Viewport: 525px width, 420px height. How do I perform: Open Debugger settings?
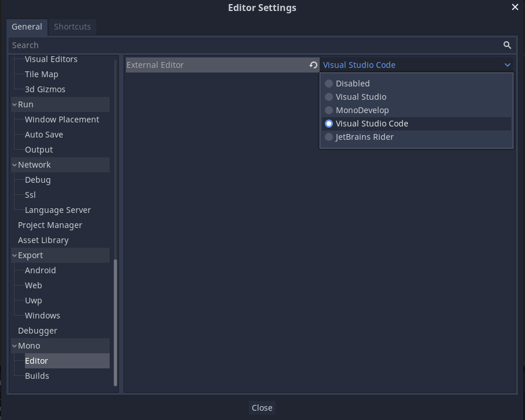click(38, 331)
